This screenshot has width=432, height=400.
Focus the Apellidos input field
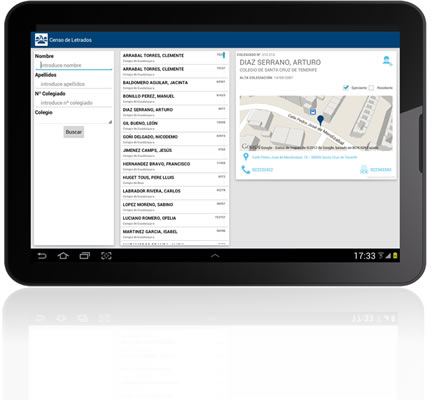pos(74,84)
